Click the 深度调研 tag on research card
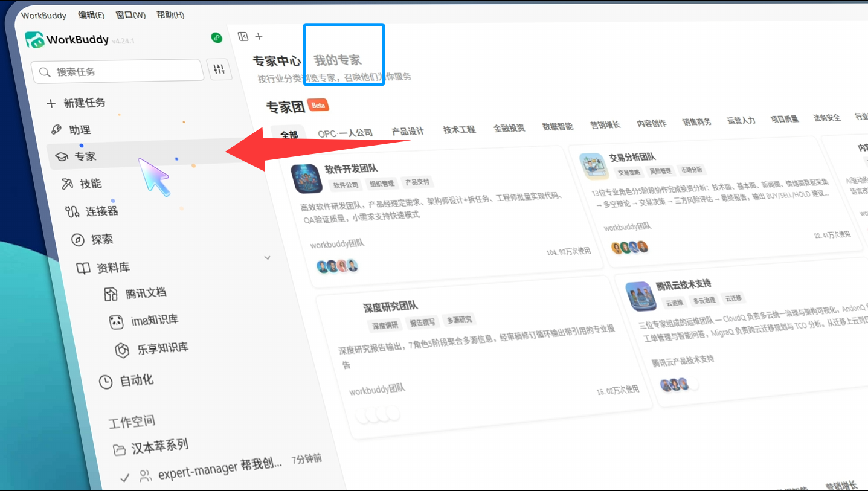 pos(385,325)
